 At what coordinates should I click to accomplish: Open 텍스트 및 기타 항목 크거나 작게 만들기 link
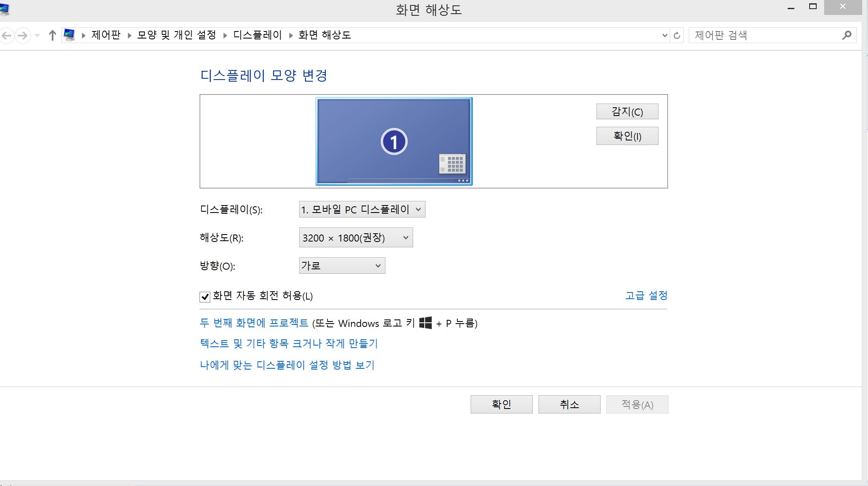click(x=289, y=343)
